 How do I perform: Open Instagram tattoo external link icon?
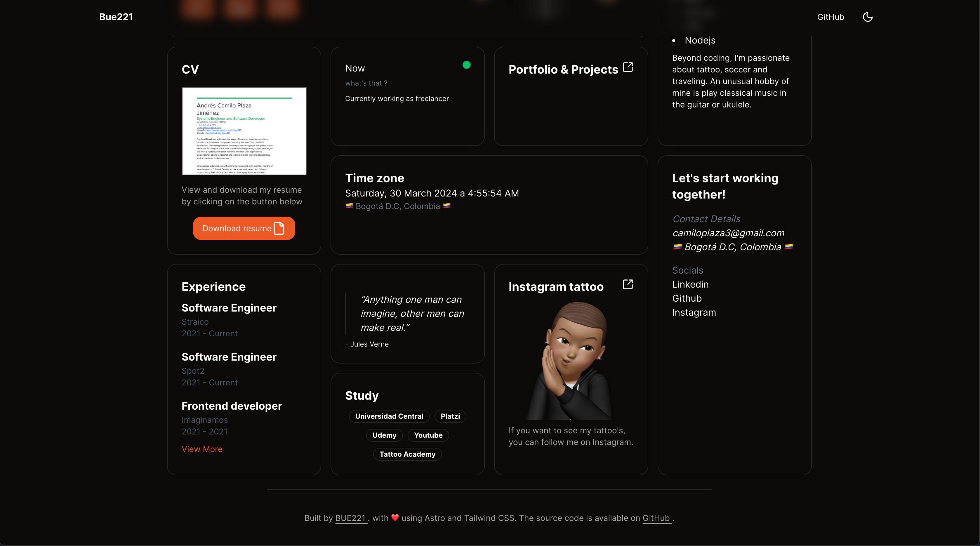tap(628, 284)
